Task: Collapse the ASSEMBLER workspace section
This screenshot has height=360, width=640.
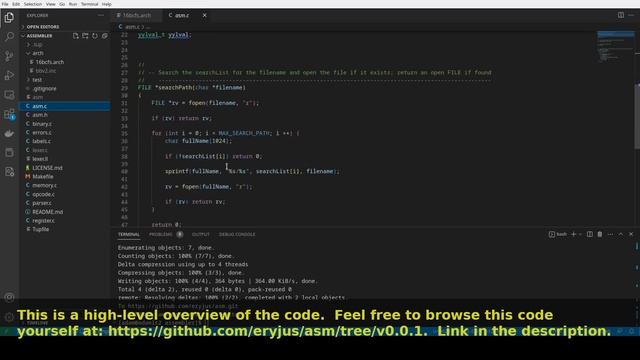Action: (x=39, y=36)
